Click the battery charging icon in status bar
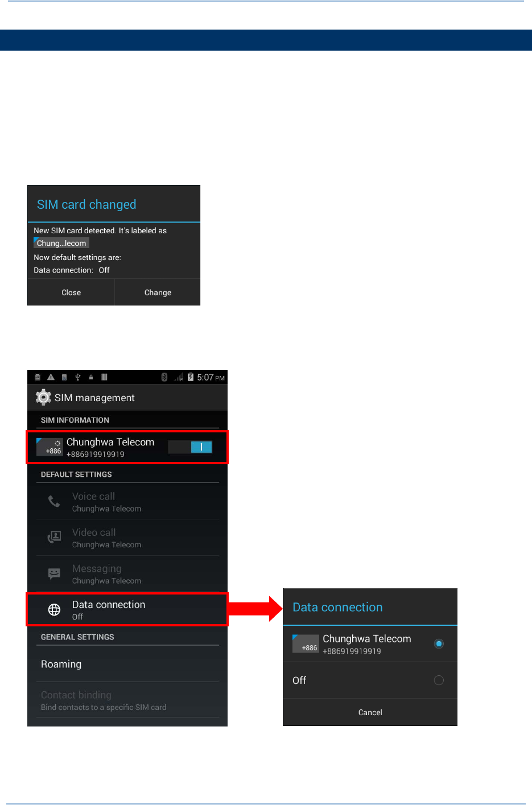 click(x=191, y=377)
